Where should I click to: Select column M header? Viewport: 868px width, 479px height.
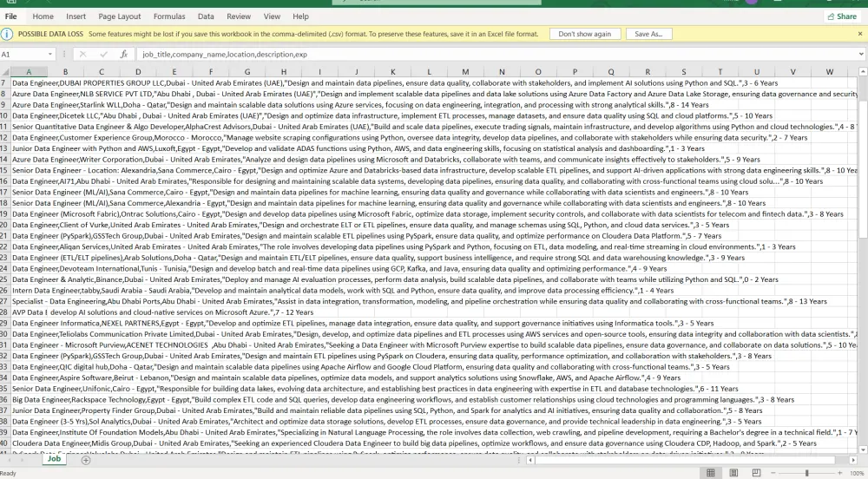465,72
